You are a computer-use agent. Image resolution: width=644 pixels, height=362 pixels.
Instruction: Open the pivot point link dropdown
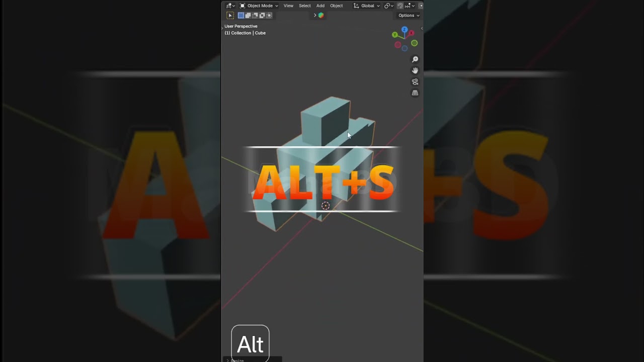click(x=389, y=6)
